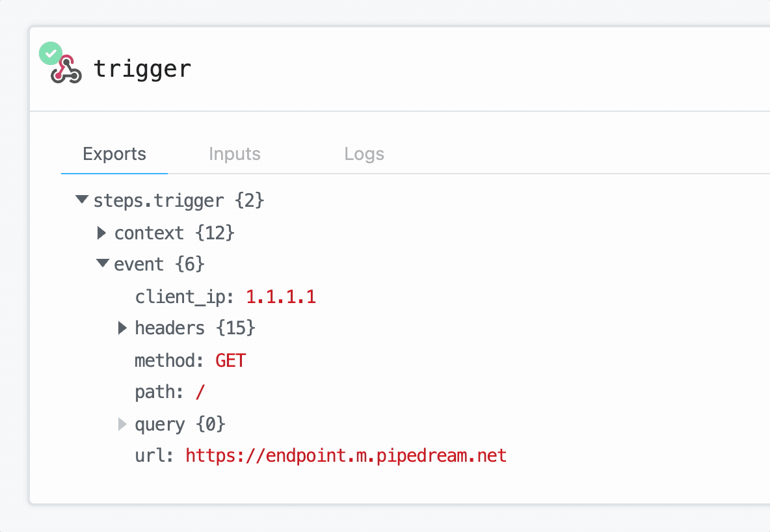Collapse the steps.trigger tree node
The height and width of the screenshot is (532, 770).
[81, 200]
